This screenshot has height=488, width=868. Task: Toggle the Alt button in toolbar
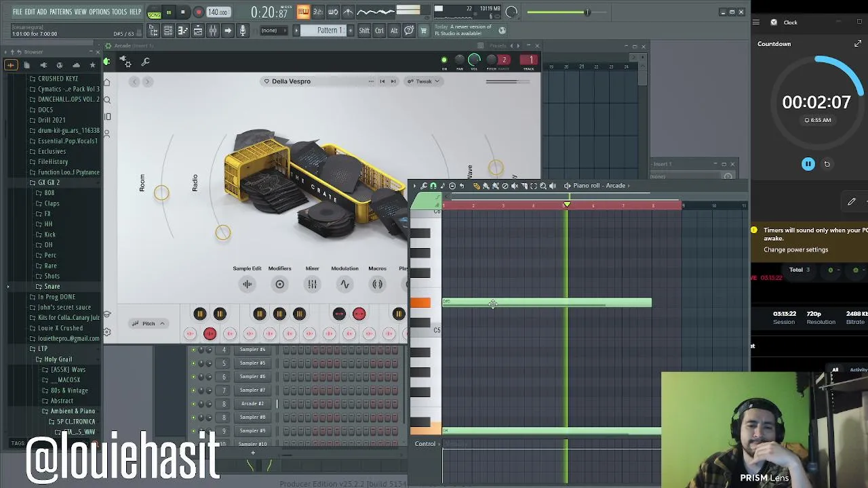tap(394, 30)
